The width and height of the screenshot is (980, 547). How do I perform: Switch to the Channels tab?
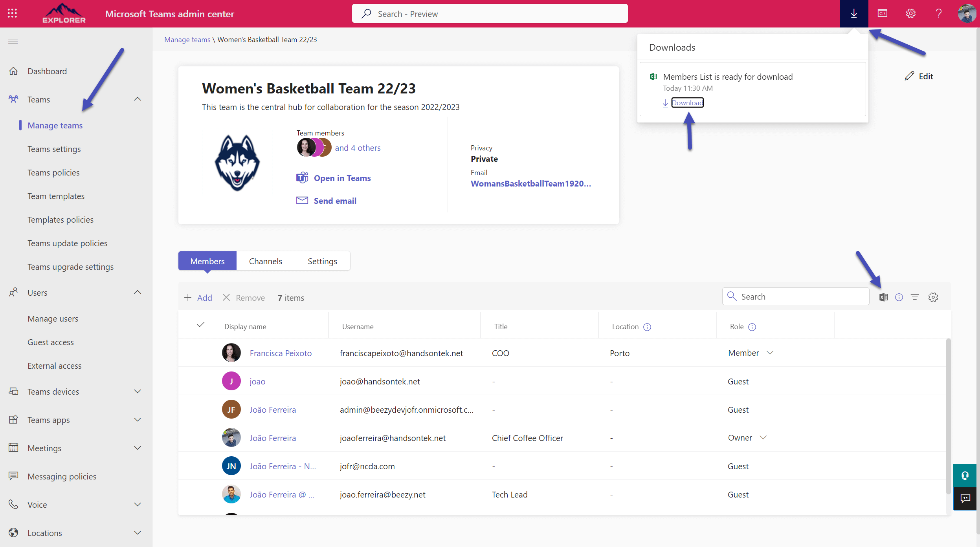click(x=265, y=261)
